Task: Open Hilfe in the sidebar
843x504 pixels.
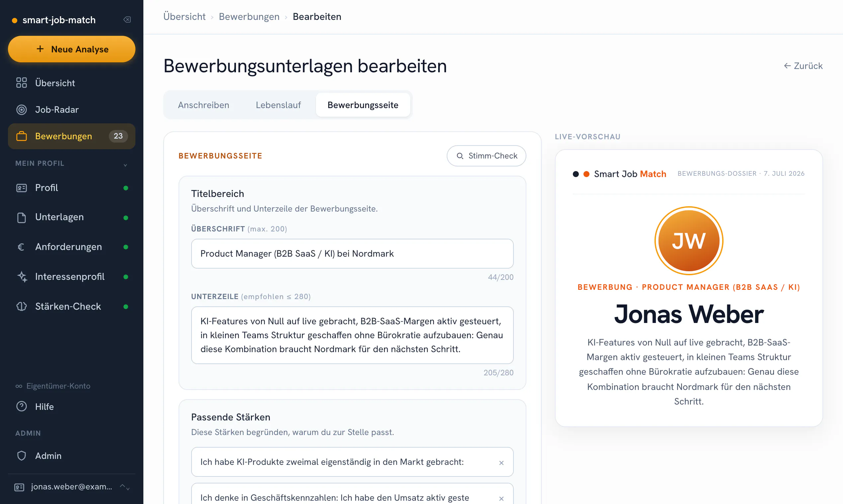Action: [x=72, y=407]
